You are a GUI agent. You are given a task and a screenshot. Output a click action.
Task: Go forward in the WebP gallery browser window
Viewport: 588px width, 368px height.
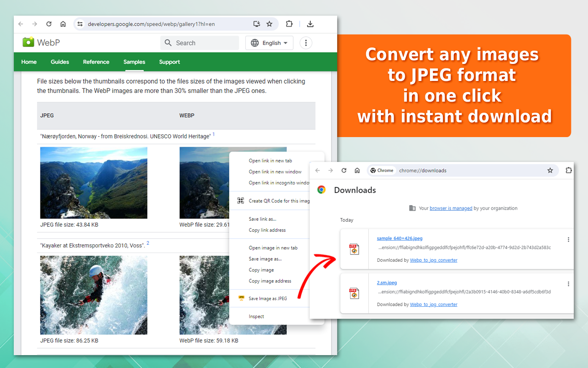point(34,24)
